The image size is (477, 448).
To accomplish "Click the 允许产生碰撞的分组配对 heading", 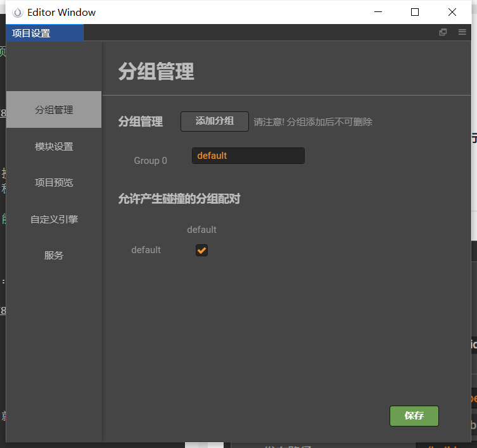I will pos(179,199).
